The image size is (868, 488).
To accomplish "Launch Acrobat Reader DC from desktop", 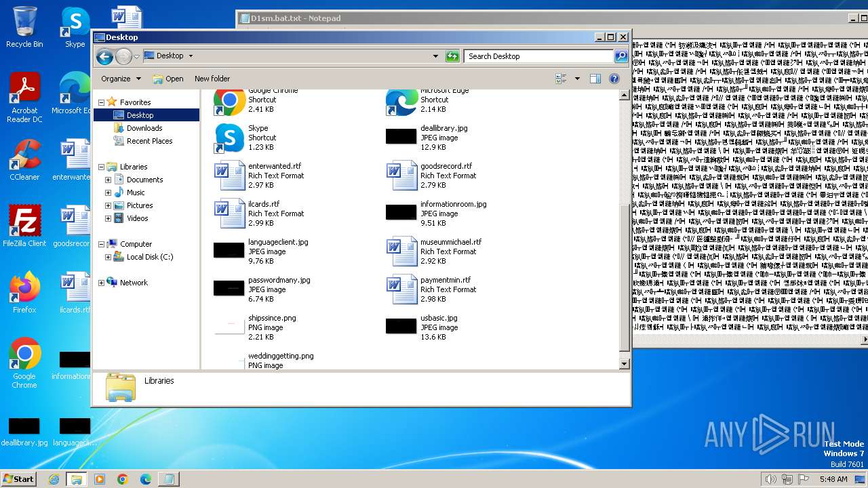I will pos(25,97).
